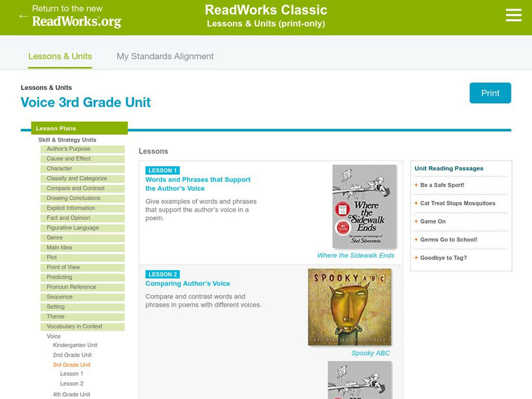Screen dimensions: 532x399
Task: Click the Voice 3rd Grade Unit title
Action: point(86,102)
